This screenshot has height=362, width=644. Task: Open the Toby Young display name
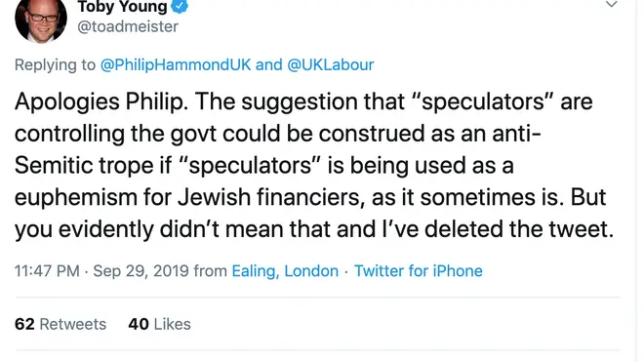[x=122, y=6]
